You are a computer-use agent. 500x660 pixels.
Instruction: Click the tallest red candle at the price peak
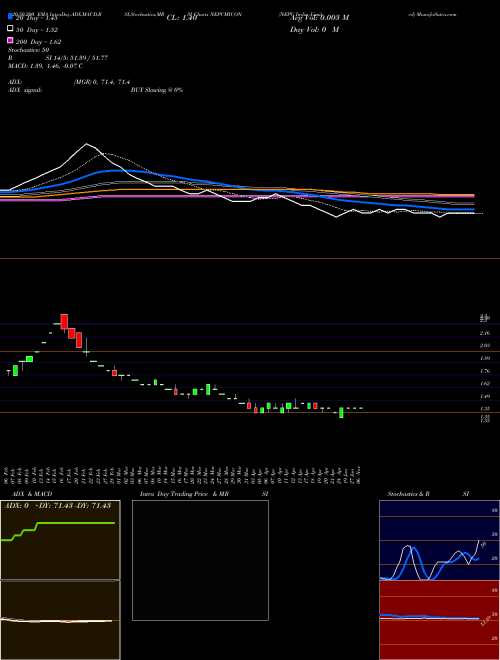(x=64, y=322)
